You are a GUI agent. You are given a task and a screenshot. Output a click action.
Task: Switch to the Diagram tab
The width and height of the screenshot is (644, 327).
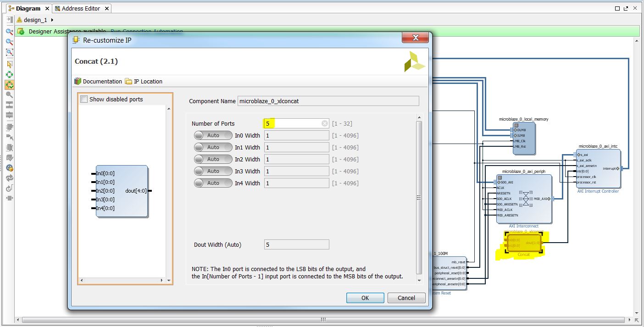[28, 9]
